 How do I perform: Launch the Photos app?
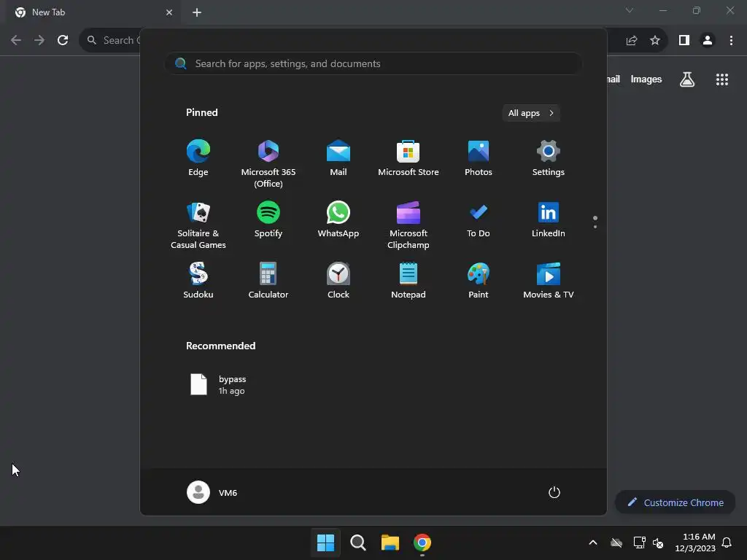(479, 158)
